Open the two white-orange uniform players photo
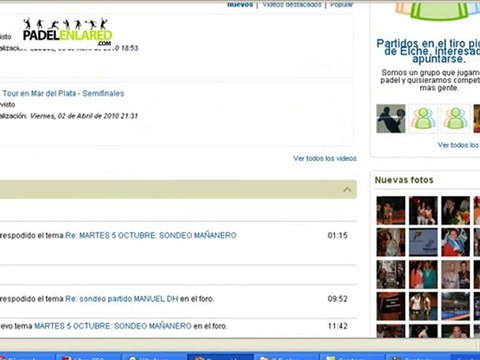The height and width of the screenshot is (360, 480). 423,210
